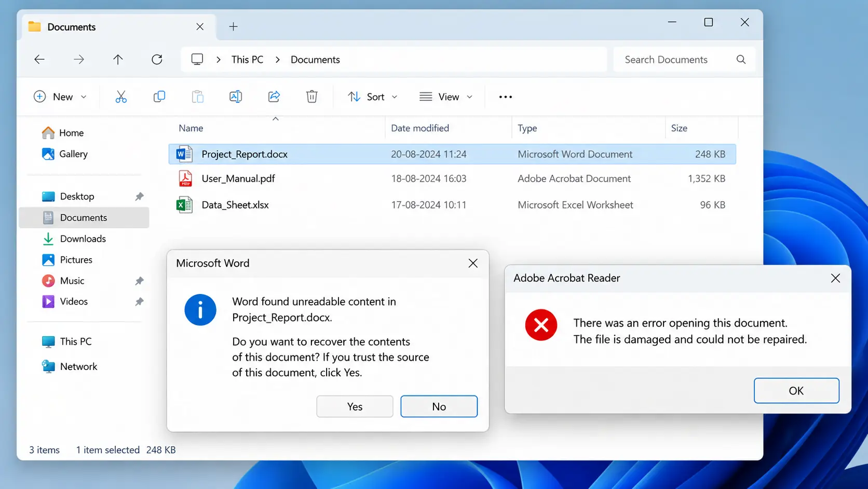Close the Adobe Acrobat Reader dialog
868x489 pixels.
coord(835,278)
